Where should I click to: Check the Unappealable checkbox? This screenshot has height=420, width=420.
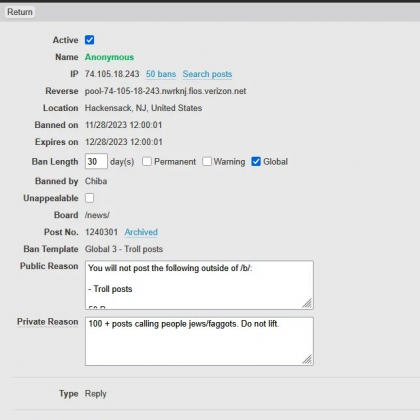coord(89,198)
